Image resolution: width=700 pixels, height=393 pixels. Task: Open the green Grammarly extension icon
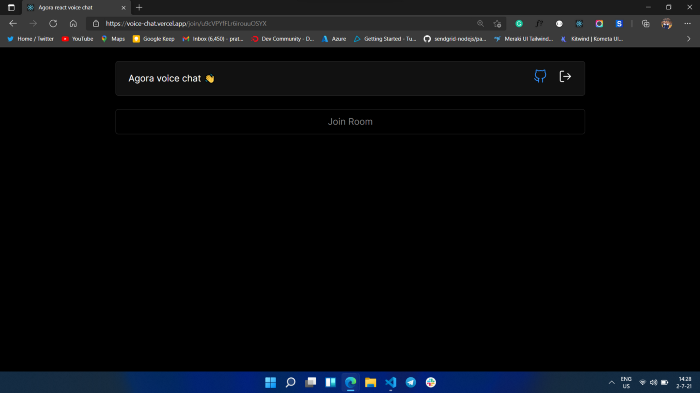(519, 24)
